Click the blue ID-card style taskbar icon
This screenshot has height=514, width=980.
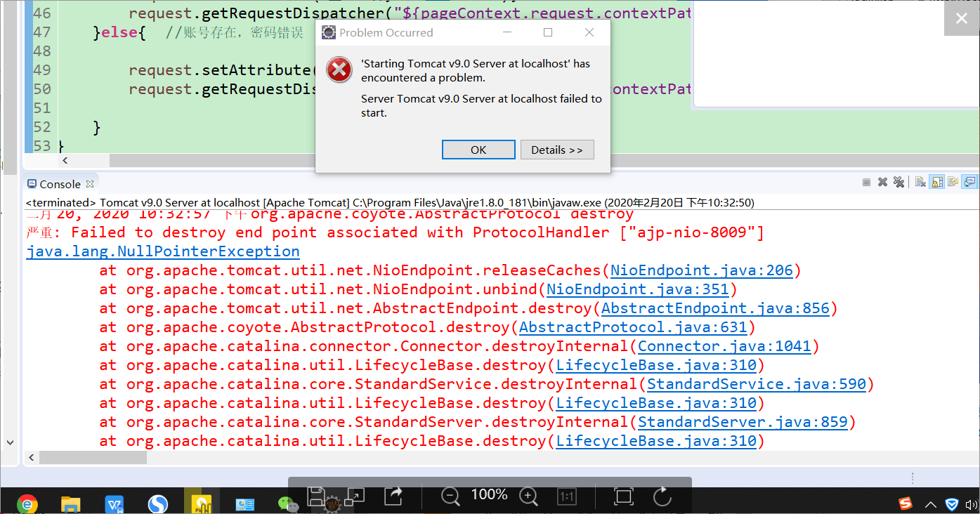(244, 504)
